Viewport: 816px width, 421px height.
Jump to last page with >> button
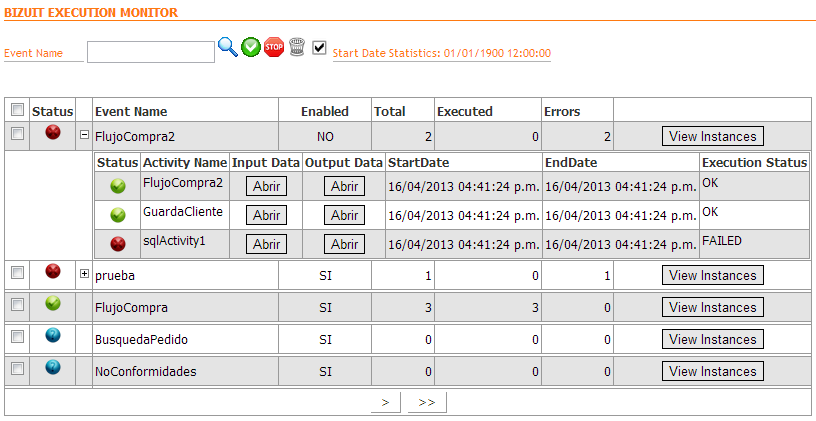[427, 402]
